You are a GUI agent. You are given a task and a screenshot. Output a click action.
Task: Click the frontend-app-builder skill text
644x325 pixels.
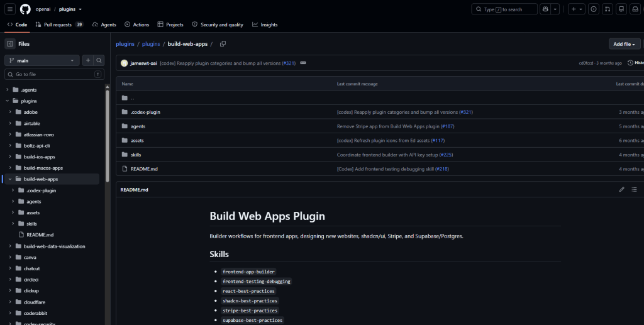[x=248, y=272]
